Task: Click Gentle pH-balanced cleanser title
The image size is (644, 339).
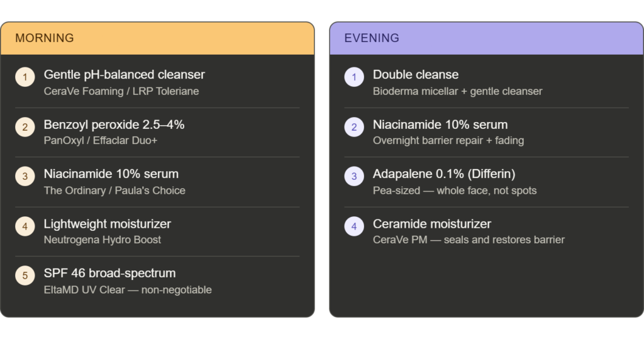Action: click(x=124, y=75)
